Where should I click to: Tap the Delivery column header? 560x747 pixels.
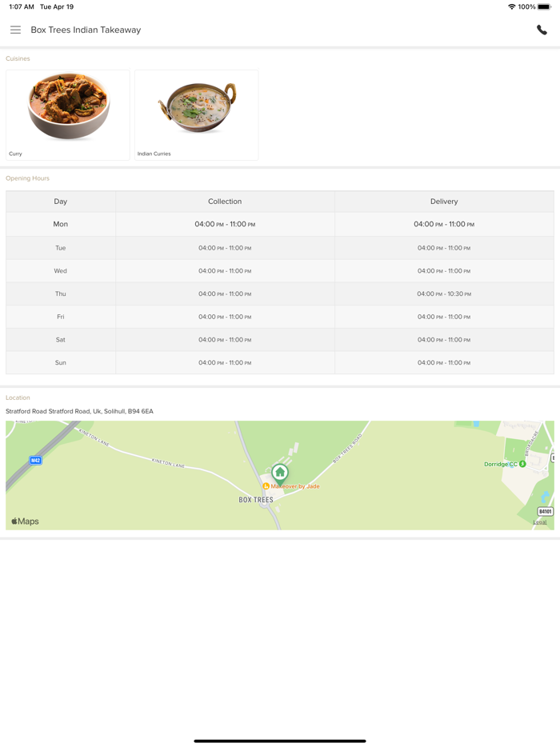pyautogui.click(x=444, y=202)
